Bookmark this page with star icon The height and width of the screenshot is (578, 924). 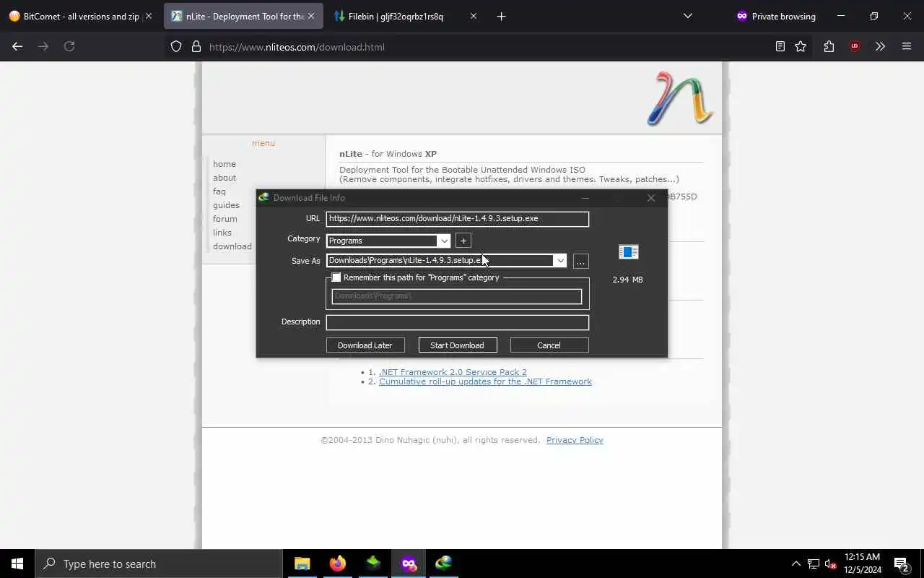801,46
